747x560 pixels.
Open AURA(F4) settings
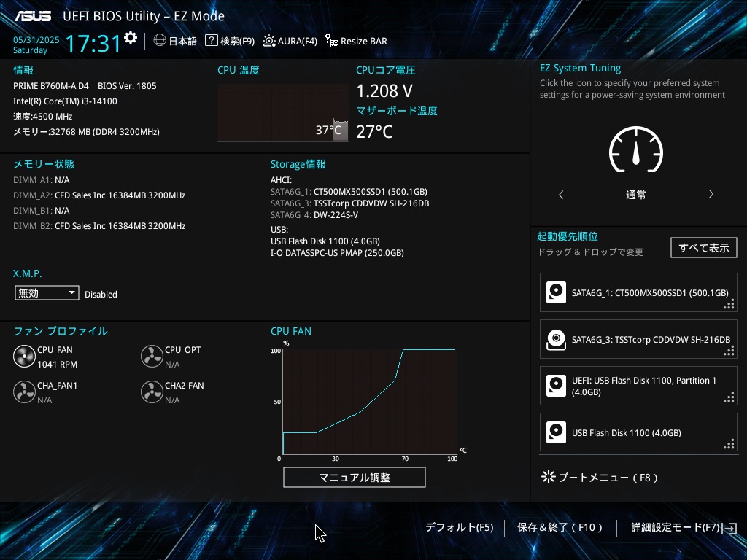coord(298,41)
